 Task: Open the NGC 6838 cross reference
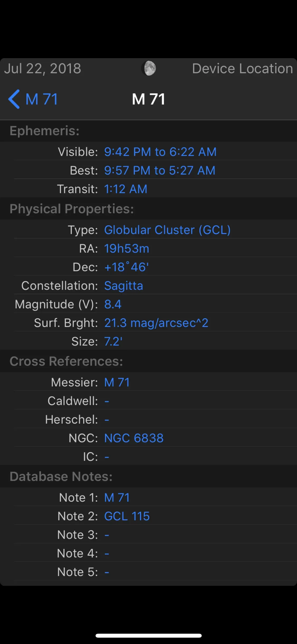click(x=134, y=438)
